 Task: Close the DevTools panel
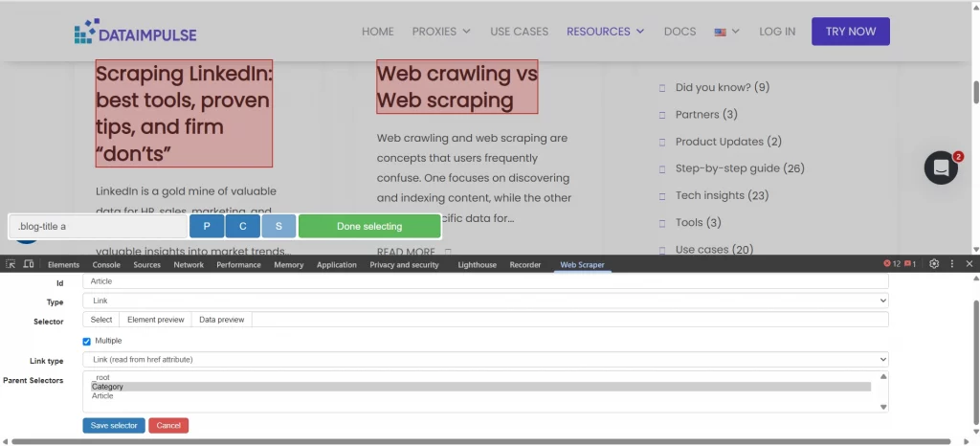coord(969,264)
